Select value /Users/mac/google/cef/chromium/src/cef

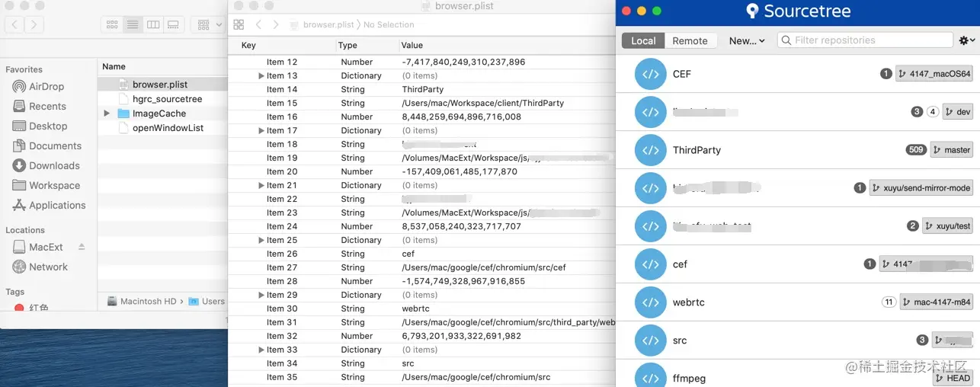484,268
